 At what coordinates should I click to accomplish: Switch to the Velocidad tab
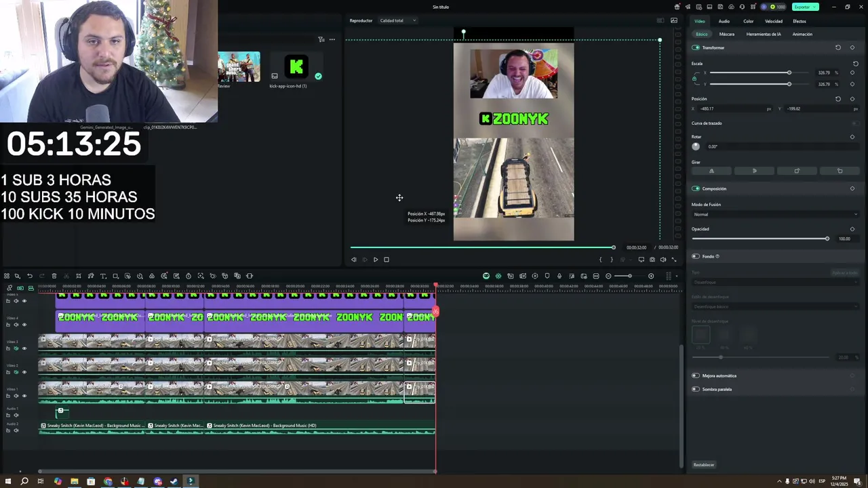point(774,21)
